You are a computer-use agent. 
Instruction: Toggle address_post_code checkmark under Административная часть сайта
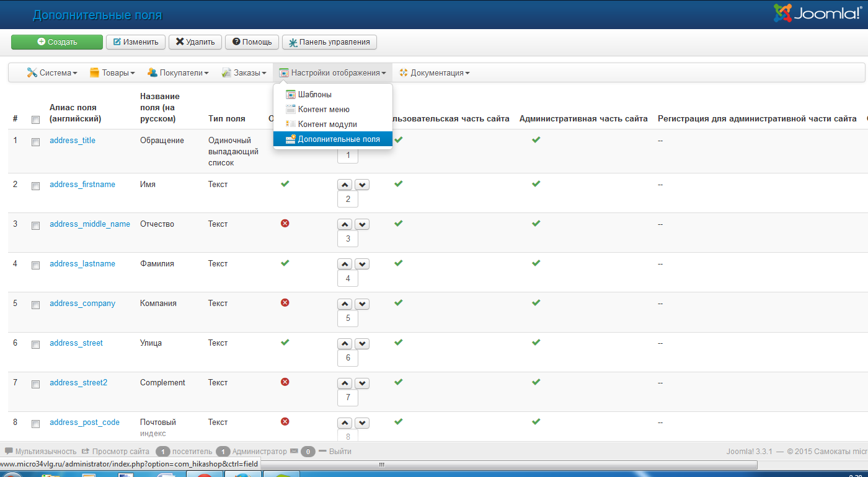pyautogui.click(x=536, y=421)
